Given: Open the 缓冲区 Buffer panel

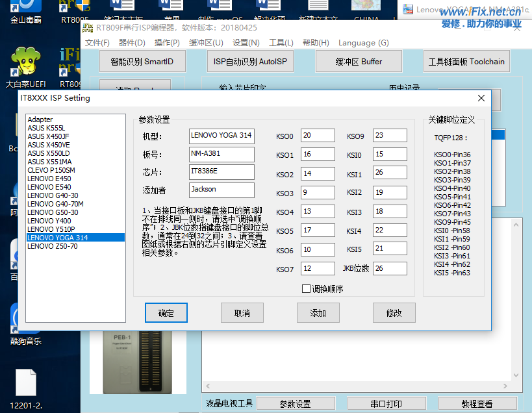Looking at the screenshot, I should point(358,61).
